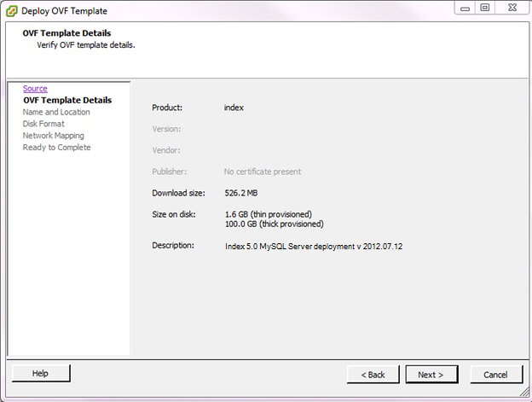Viewport: 532px width, 402px height.
Task: Click the product value 'index'
Action: point(234,108)
